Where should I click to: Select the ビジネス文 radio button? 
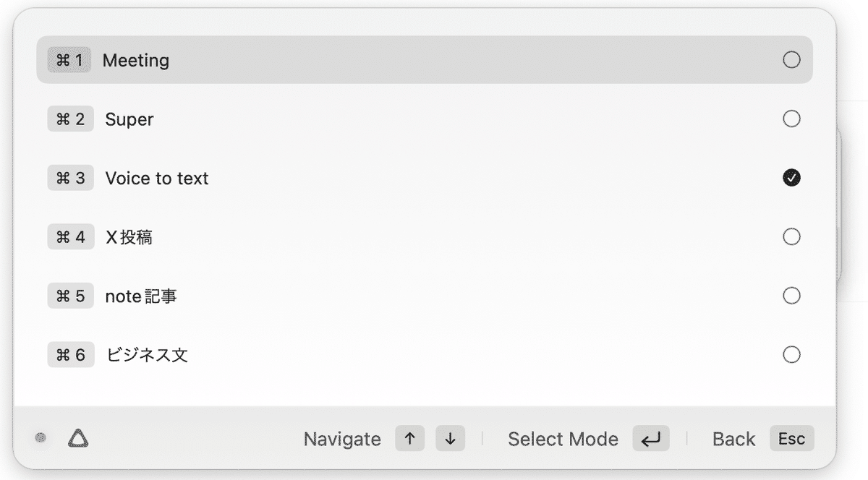click(x=791, y=355)
